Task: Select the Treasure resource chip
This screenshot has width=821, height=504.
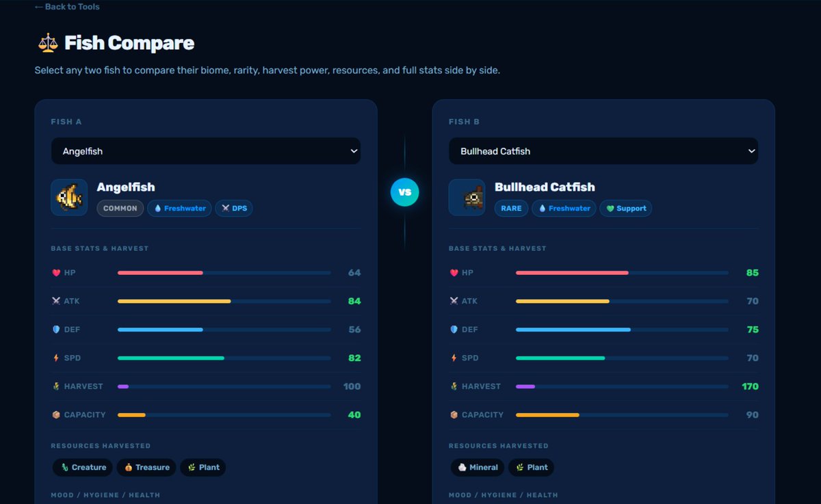Action: [x=146, y=468]
